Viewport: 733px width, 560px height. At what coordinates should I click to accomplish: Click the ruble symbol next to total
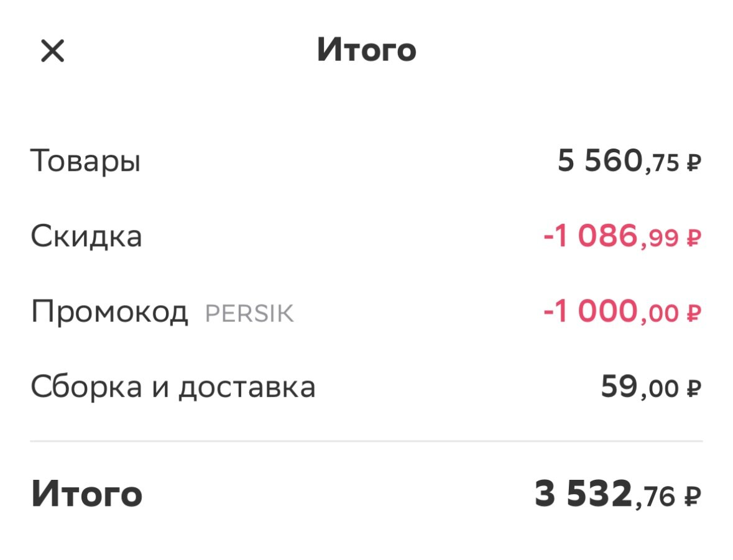coord(693,495)
